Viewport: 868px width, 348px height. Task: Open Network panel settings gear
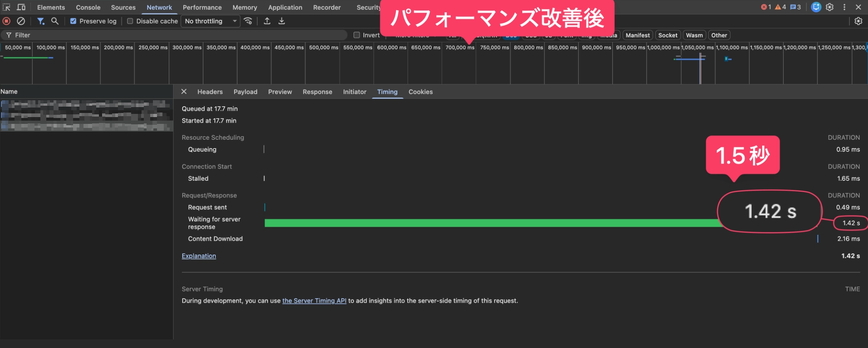(x=858, y=21)
